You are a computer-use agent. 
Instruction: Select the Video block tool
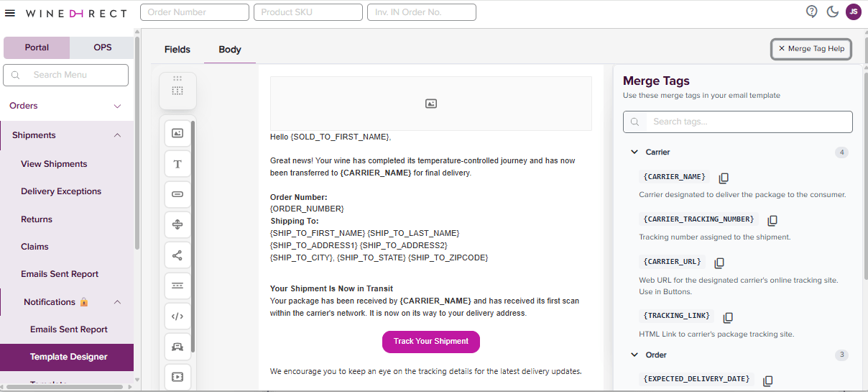coord(177,376)
